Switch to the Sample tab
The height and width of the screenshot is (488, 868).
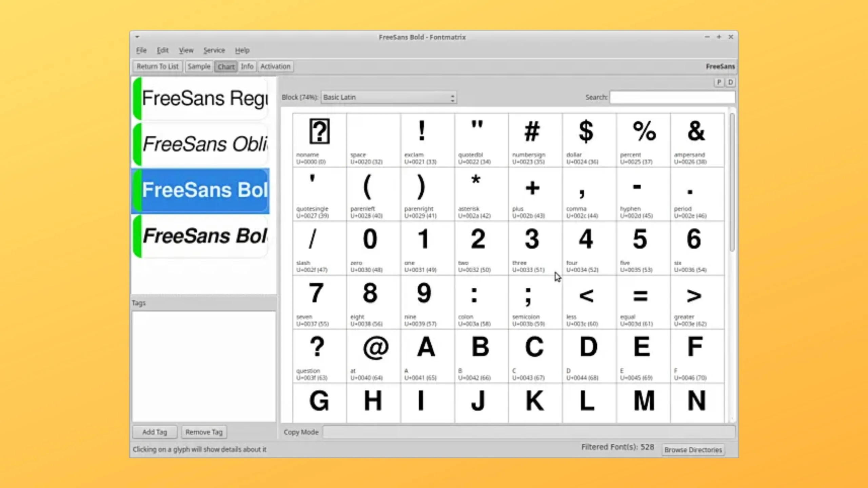199,66
